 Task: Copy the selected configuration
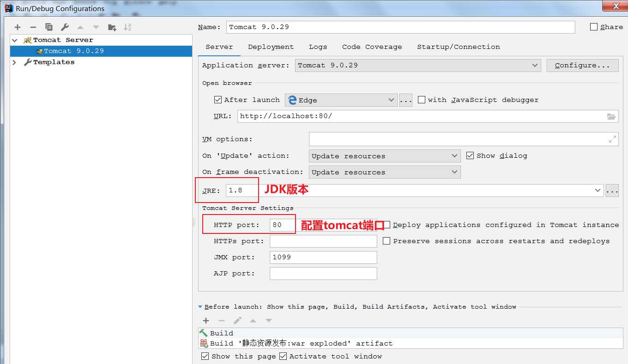49,27
